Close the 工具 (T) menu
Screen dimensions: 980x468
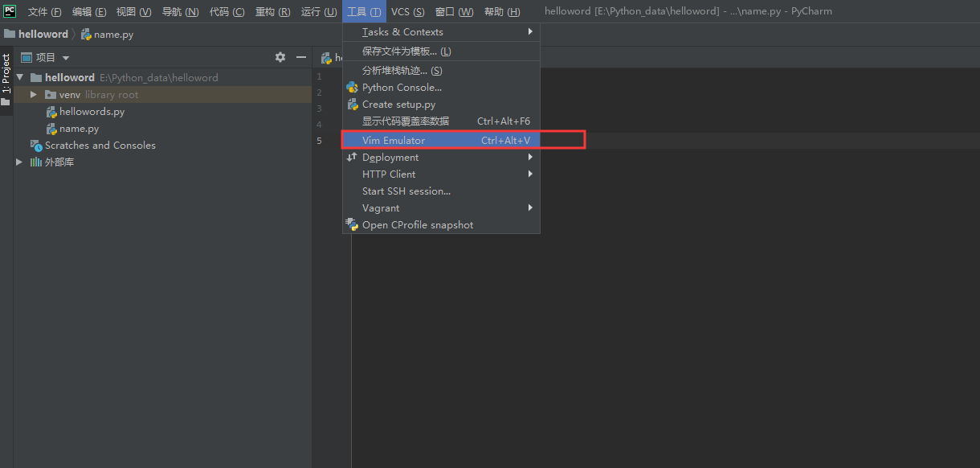tap(365, 12)
